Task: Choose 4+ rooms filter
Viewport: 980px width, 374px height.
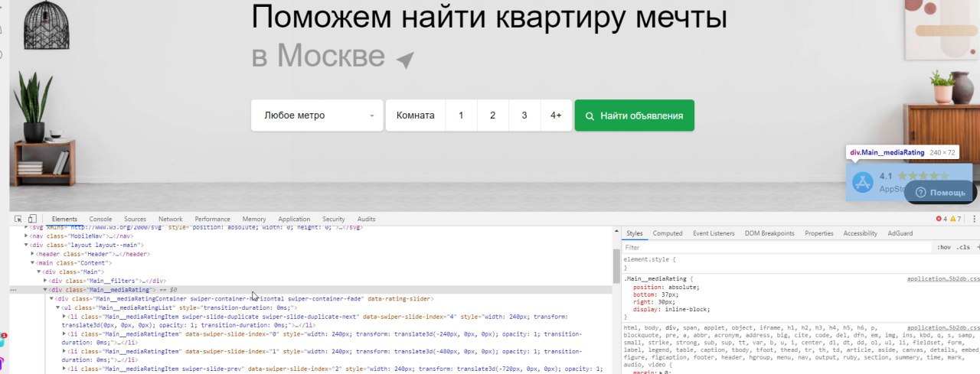Action: [x=556, y=115]
